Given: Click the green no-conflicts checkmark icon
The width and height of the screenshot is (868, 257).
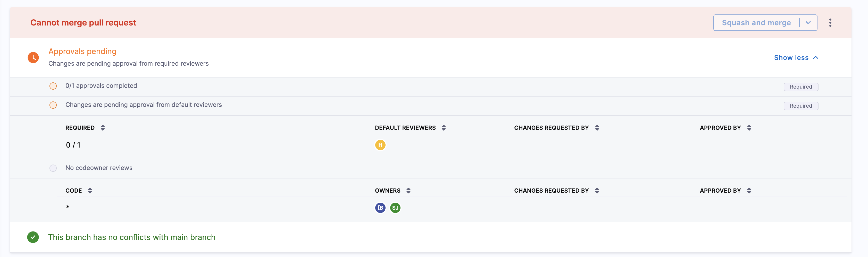Looking at the screenshot, I should pos(33,237).
